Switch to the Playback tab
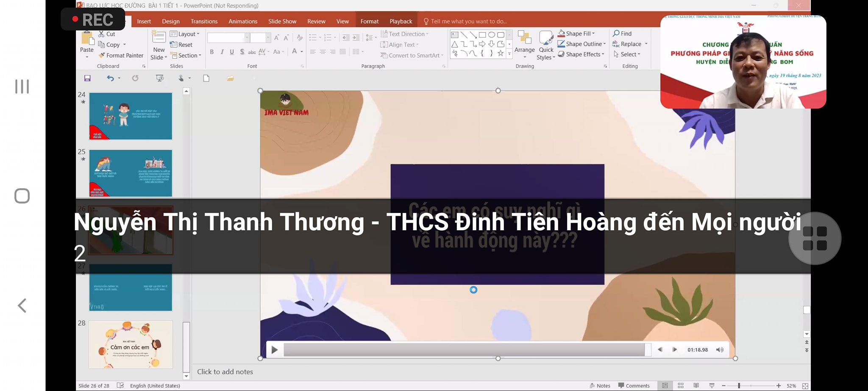 (x=401, y=21)
